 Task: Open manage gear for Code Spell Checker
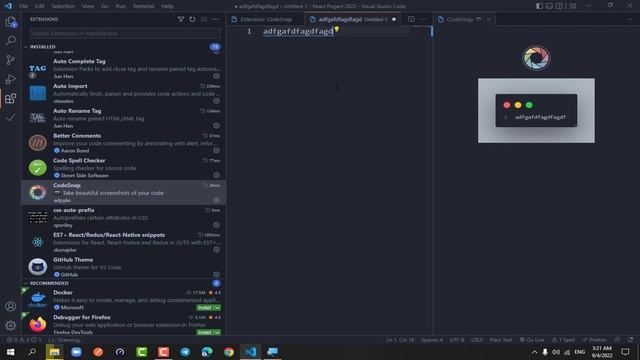pyautogui.click(x=216, y=175)
